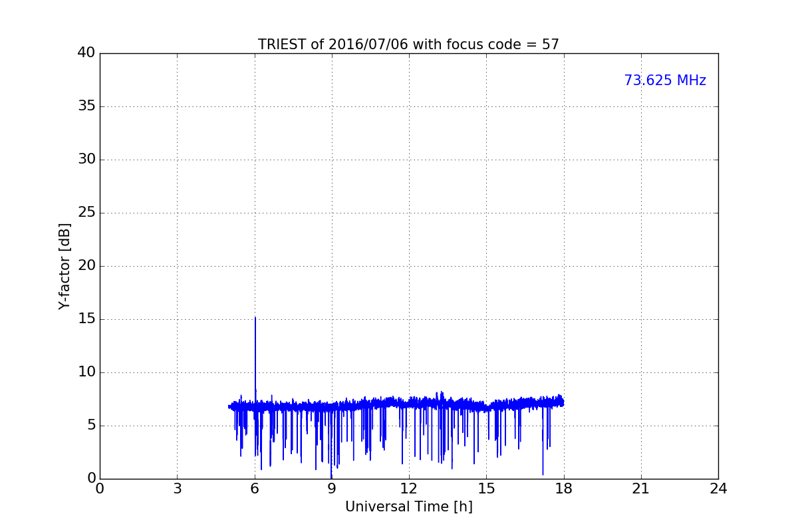This screenshot has width=798, height=532.
Task: Click x-axis tick label 6
Action: tap(254, 489)
